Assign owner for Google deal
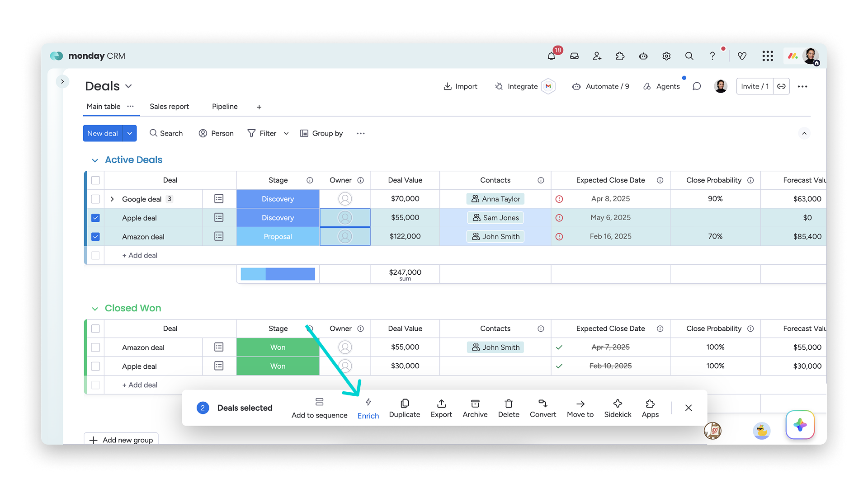This screenshot has height=488, width=868. coord(345,199)
